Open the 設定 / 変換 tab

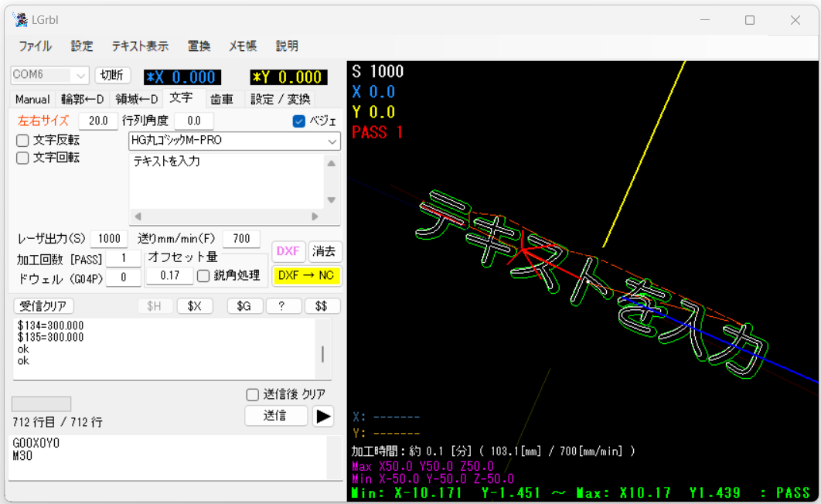coord(280,100)
